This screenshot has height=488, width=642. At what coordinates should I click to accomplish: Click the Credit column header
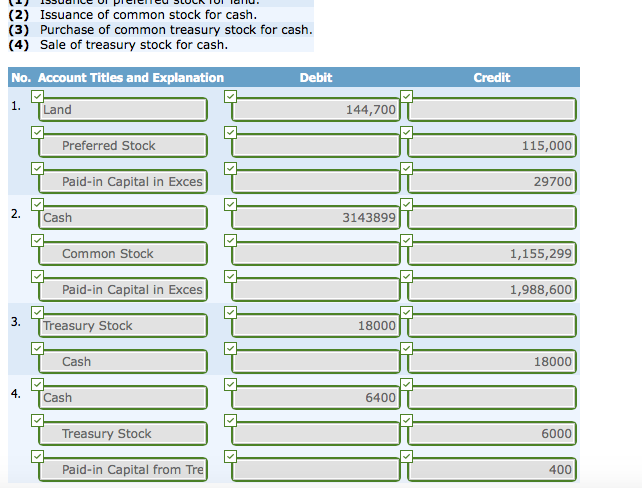pos(492,77)
